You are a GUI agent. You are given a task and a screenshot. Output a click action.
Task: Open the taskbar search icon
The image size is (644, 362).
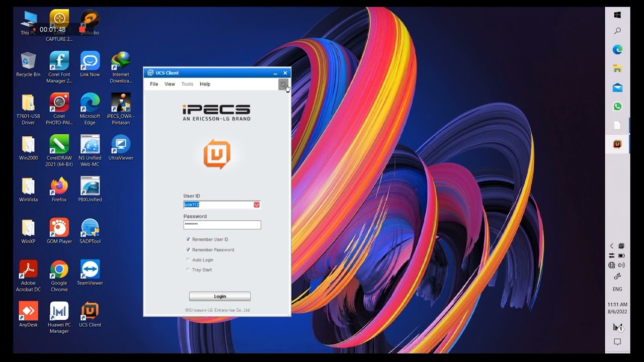coord(617,31)
